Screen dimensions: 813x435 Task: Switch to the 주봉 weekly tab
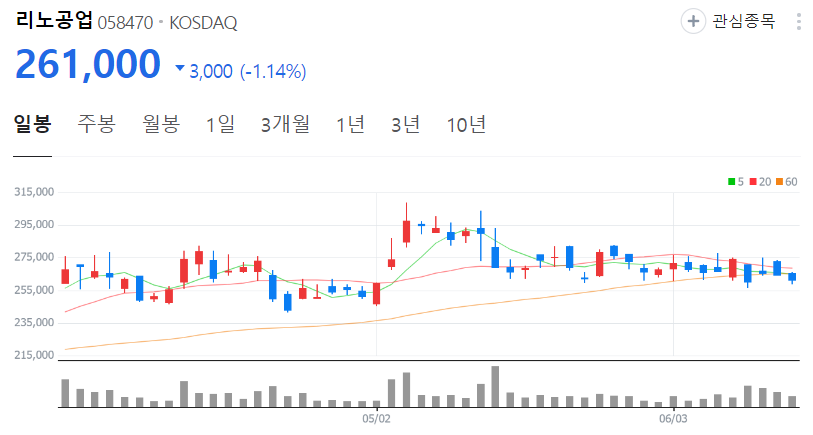[96, 124]
